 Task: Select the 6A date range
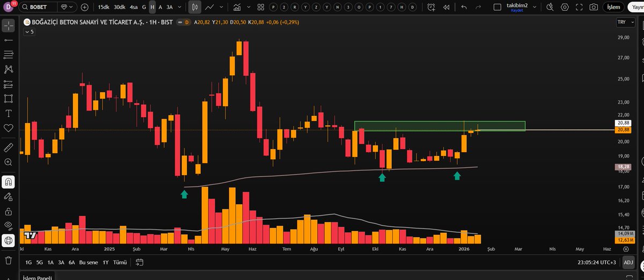pyautogui.click(x=71, y=262)
